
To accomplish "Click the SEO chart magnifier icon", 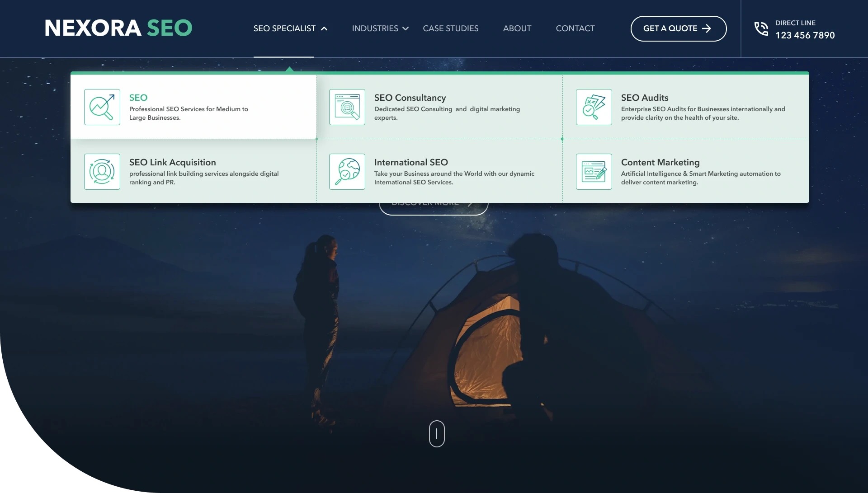I will click(x=102, y=107).
